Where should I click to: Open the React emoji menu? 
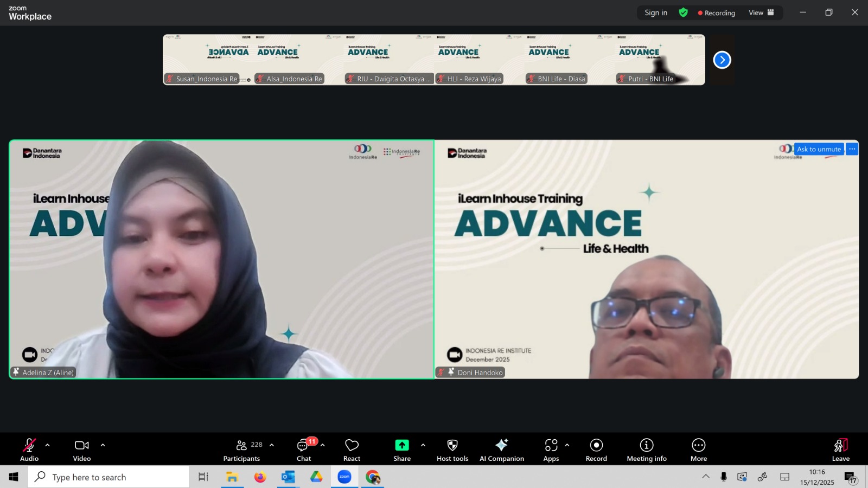pyautogui.click(x=352, y=450)
